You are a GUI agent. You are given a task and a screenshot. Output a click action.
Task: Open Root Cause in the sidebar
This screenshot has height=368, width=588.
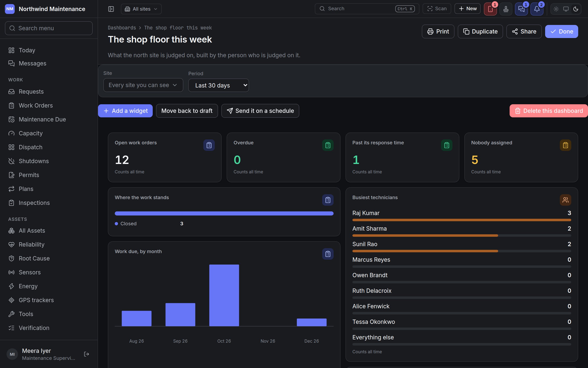49,258
